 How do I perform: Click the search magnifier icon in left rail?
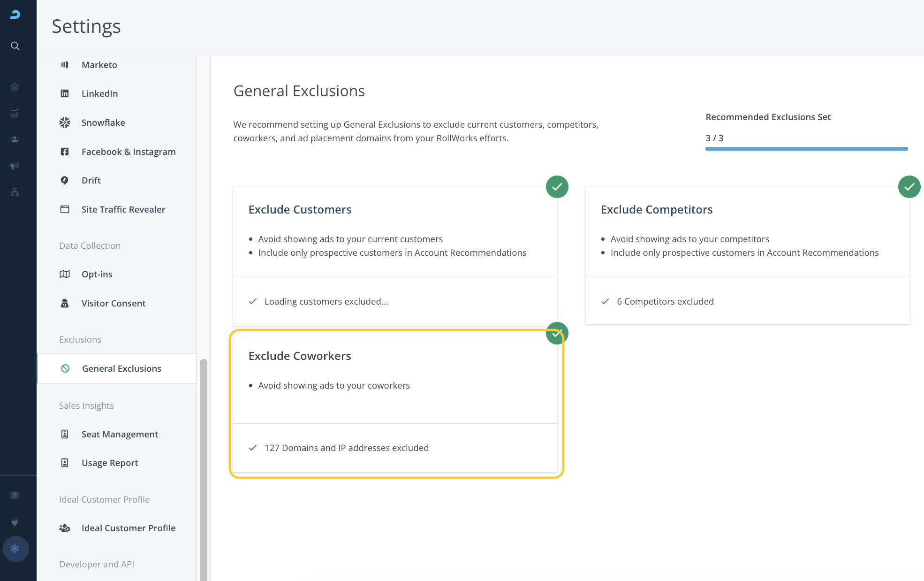pyautogui.click(x=15, y=46)
